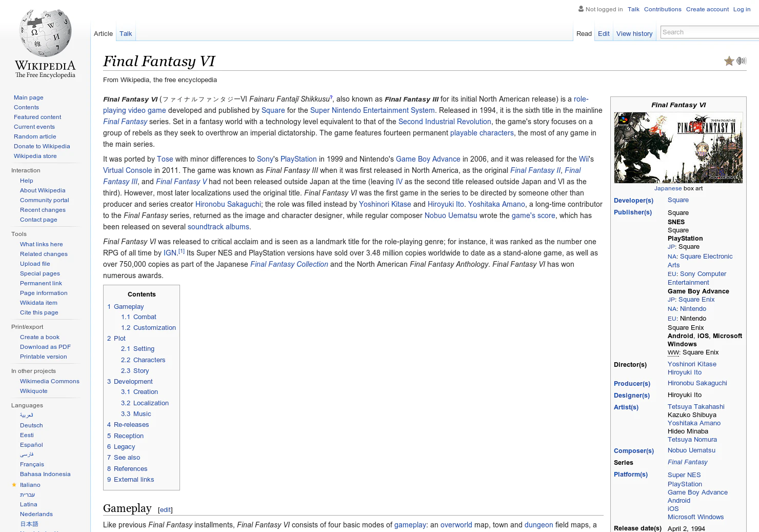Switch to Deutsch language version
This screenshot has width=759, height=532.
point(31,425)
